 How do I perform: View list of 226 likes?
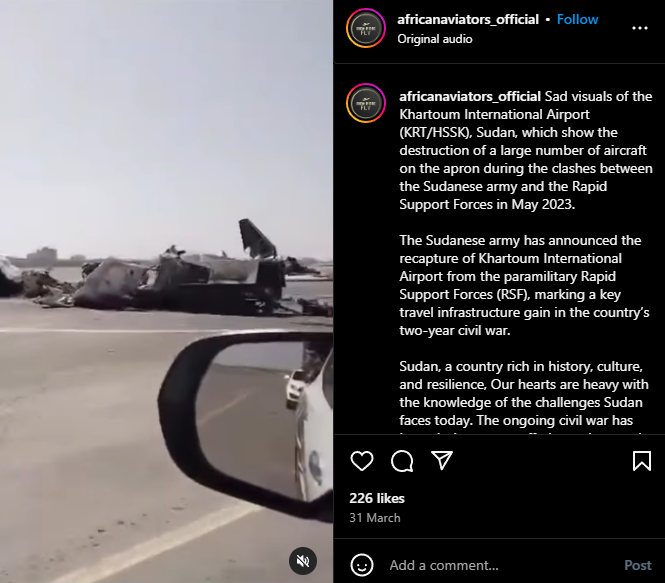click(377, 498)
